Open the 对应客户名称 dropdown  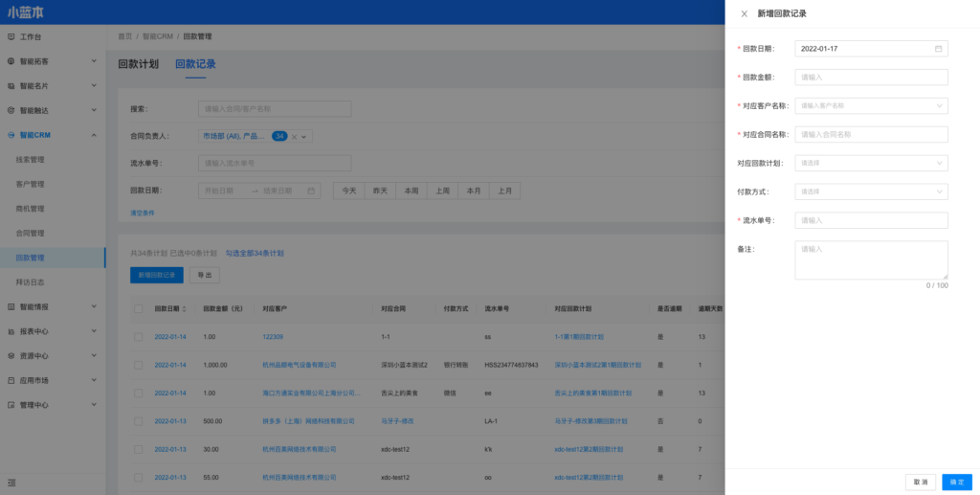click(871, 106)
